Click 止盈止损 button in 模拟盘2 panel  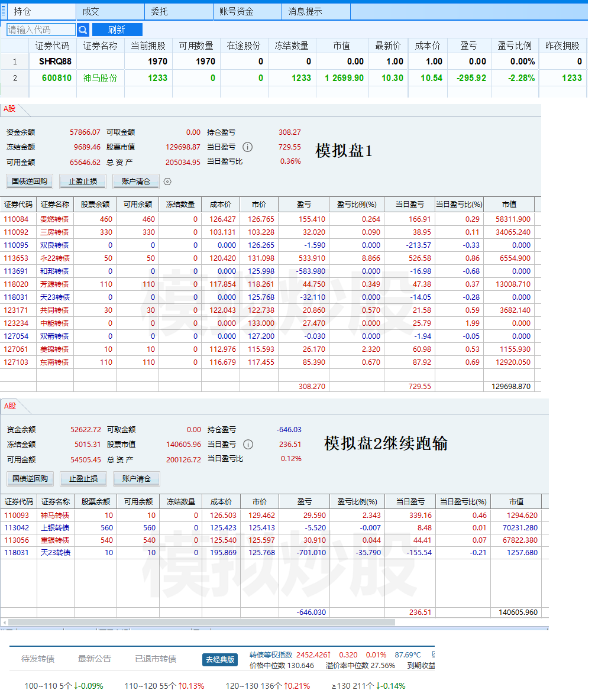click(x=83, y=479)
